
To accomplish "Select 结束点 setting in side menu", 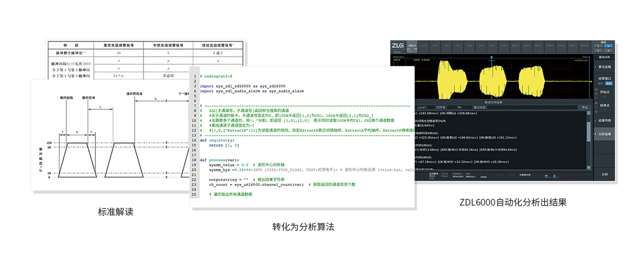I will pos(604,107).
